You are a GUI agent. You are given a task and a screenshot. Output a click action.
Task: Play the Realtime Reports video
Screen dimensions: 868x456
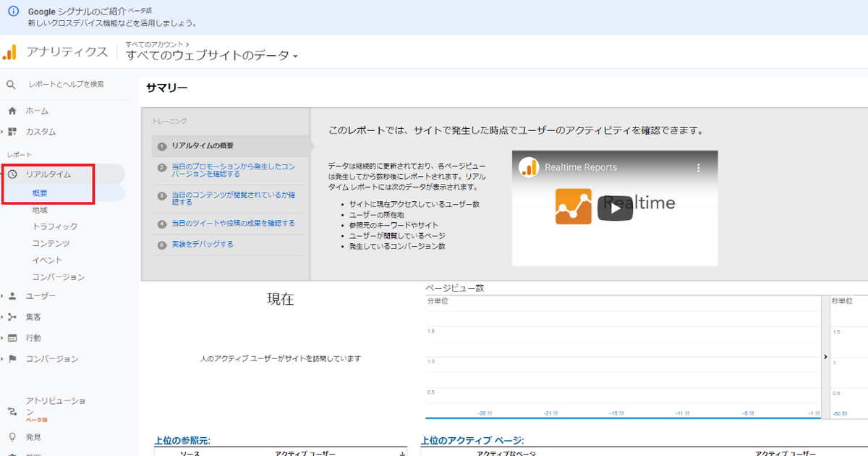tap(615, 208)
